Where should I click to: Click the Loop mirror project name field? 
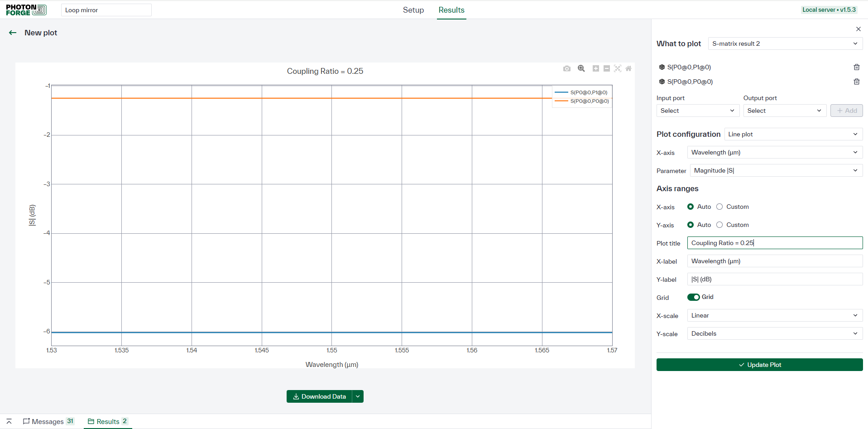click(x=106, y=10)
